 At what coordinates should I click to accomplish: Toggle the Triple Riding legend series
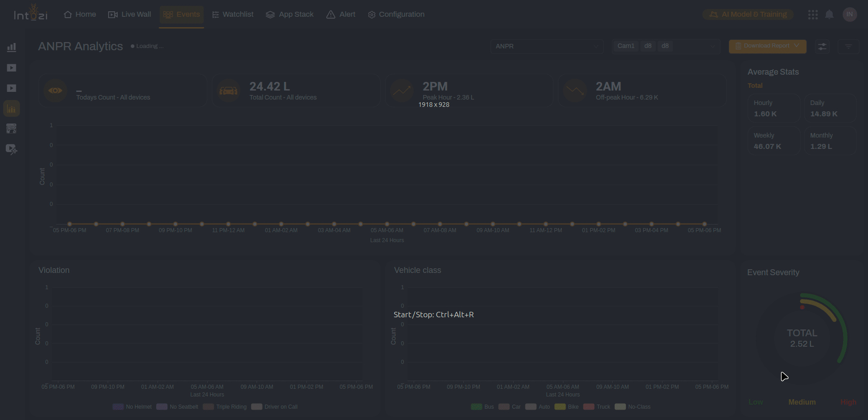click(225, 407)
